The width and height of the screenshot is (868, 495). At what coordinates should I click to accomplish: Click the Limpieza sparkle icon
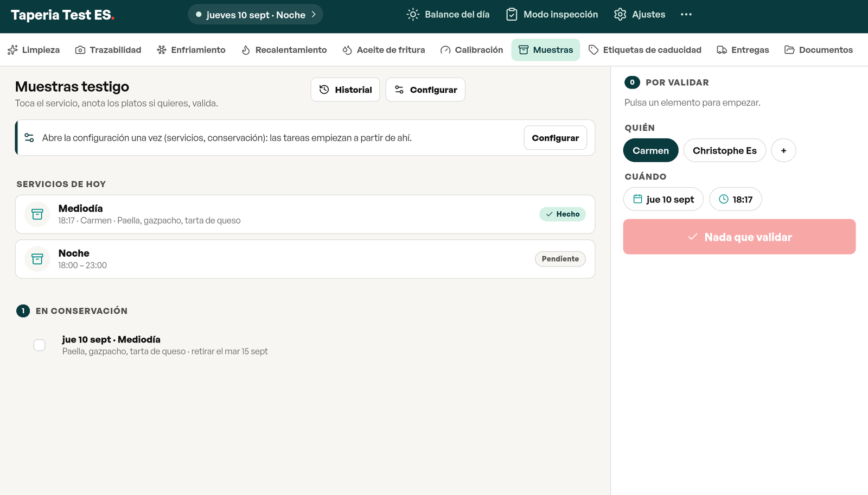(12, 50)
